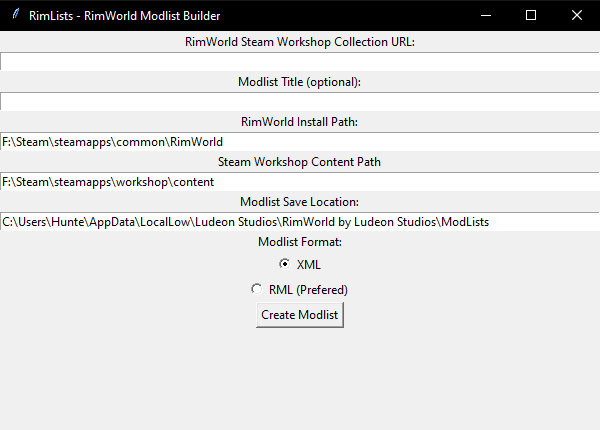Image resolution: width=600 pixels, height=430 pixels.
Task: Maximize the RimLists window
Action: 531,15
